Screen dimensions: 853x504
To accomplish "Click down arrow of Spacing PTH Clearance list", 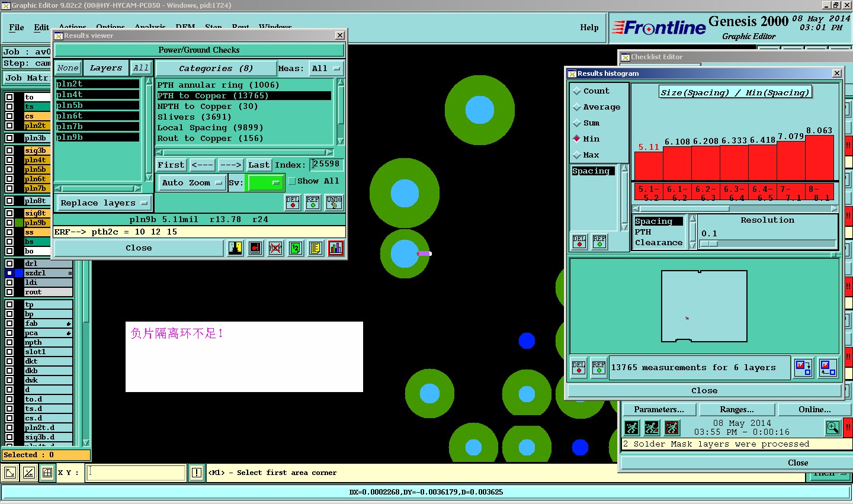I will coord(692,245).
